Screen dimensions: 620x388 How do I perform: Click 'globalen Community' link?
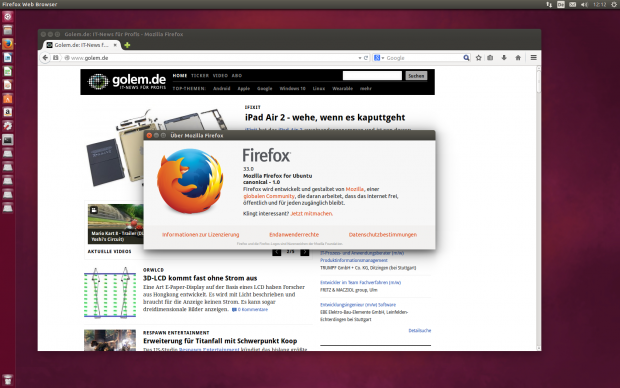pos(269,196)
